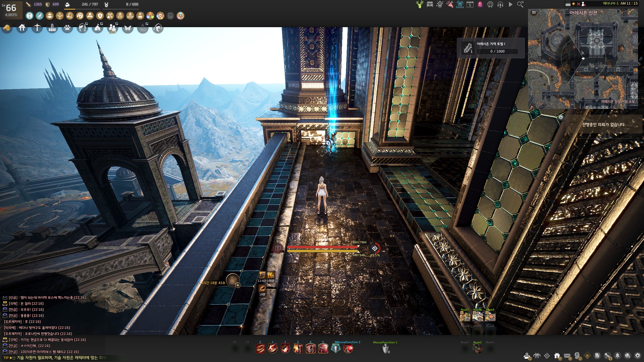Screen dimensions: 644x362
Task: Use the Num9 food slot with count 107
Action: coord(490,316)
